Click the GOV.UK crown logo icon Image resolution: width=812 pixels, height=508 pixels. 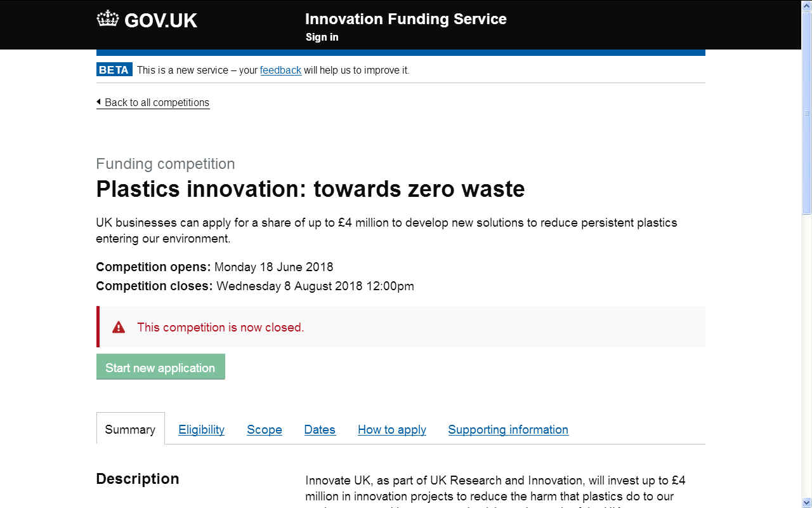(107, 19)
